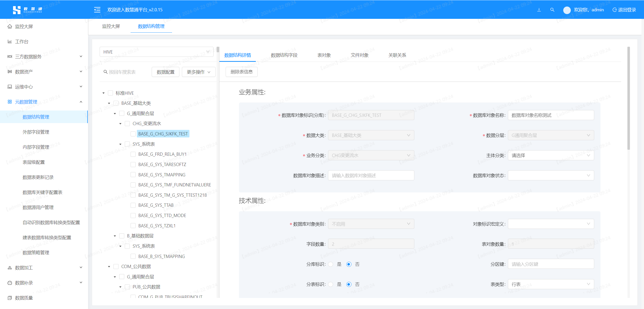Click 退出登录 link
The height and width of the screenshot is (309, 644).
click(627, 10)
